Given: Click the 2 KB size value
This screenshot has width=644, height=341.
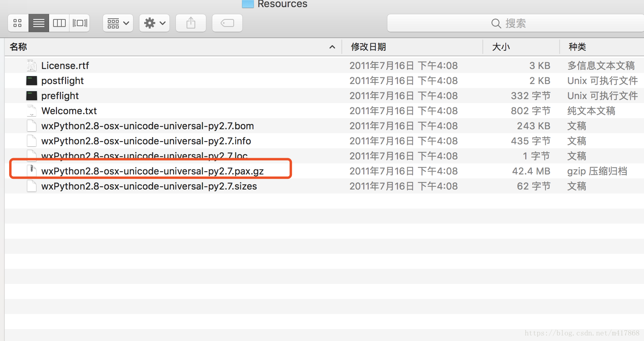Looking at the screenshot, I should pyautogui.click(x=540, y=80).
